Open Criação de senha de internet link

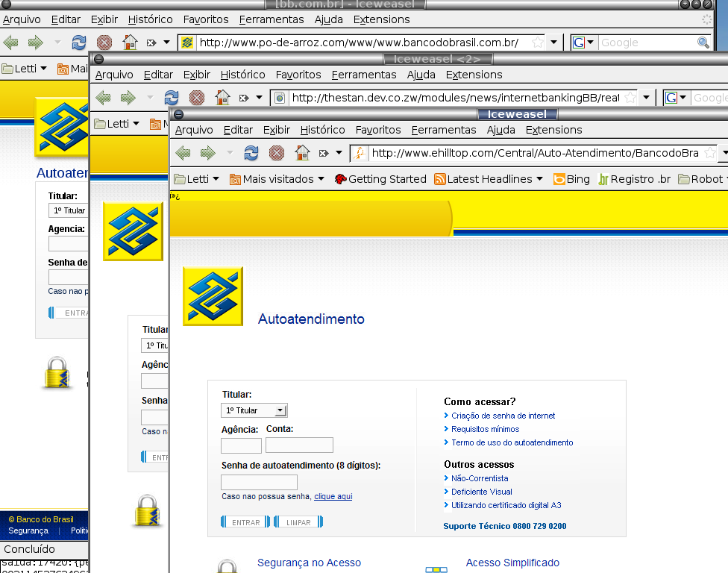(x=503, y=416)
